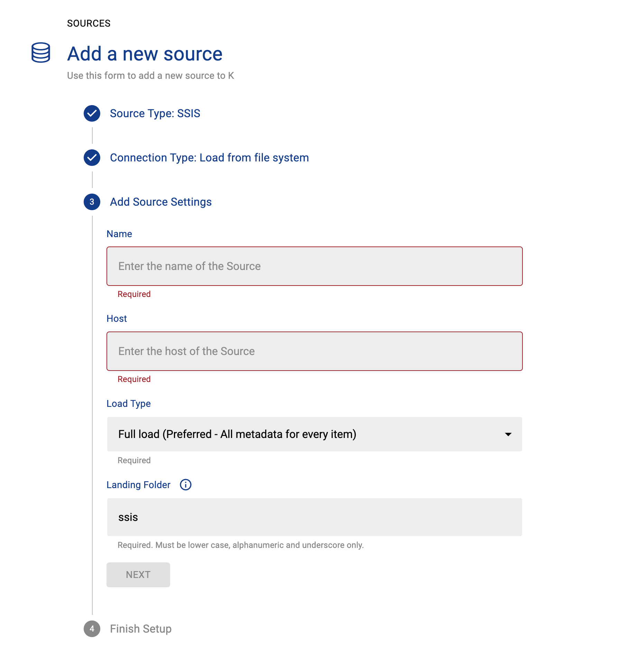The image size is (630, 672).
Task: Open the Load Type dropdown
Action: (x=315, y=435)
